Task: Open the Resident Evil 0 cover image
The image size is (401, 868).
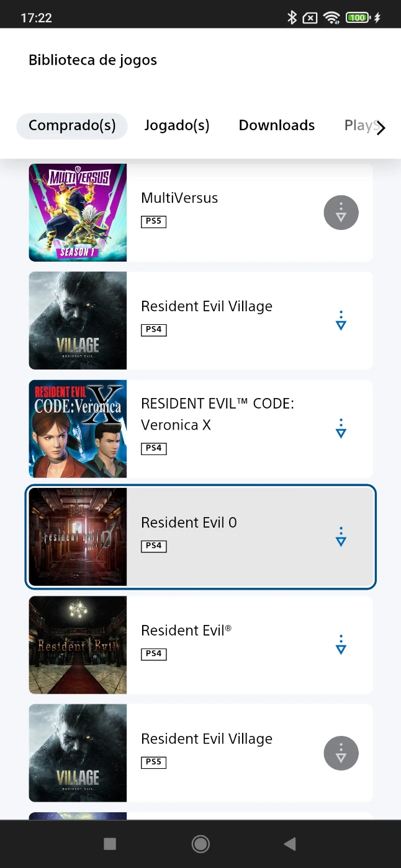Action: (78, 537)
